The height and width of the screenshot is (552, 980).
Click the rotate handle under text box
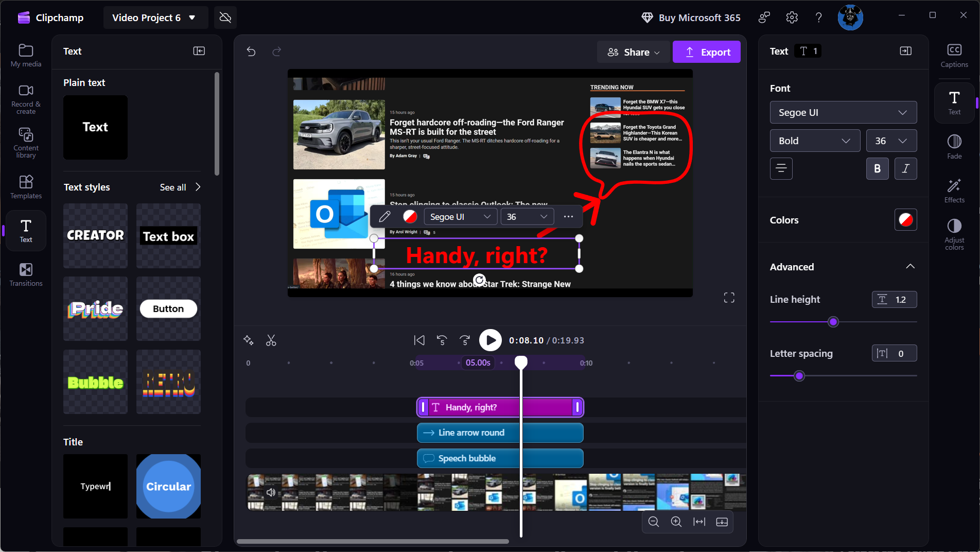coord(479,280)
